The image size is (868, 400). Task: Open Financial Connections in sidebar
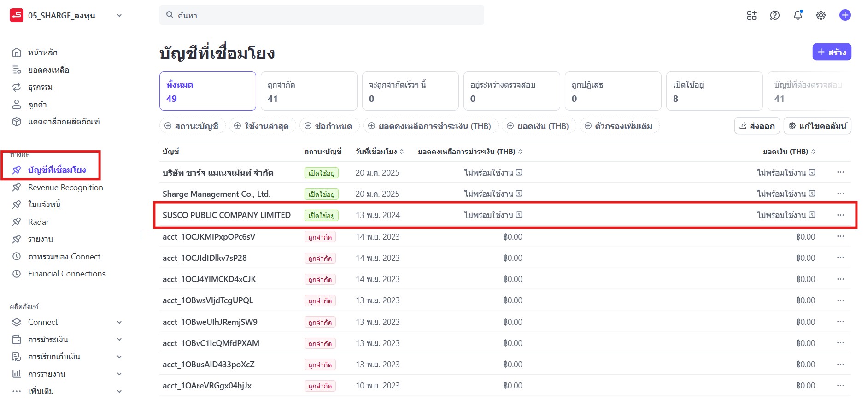tap(66, 274)
